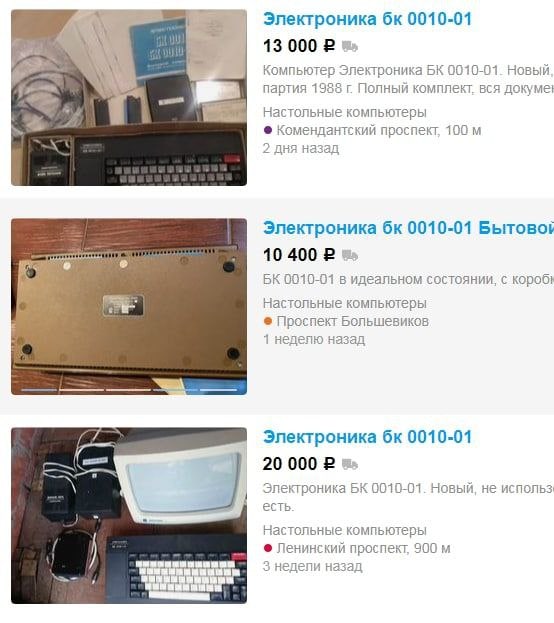Click orange metro dot by Проспект Большевиков
This screenshot has height=623, width=554.
point(268,321)
